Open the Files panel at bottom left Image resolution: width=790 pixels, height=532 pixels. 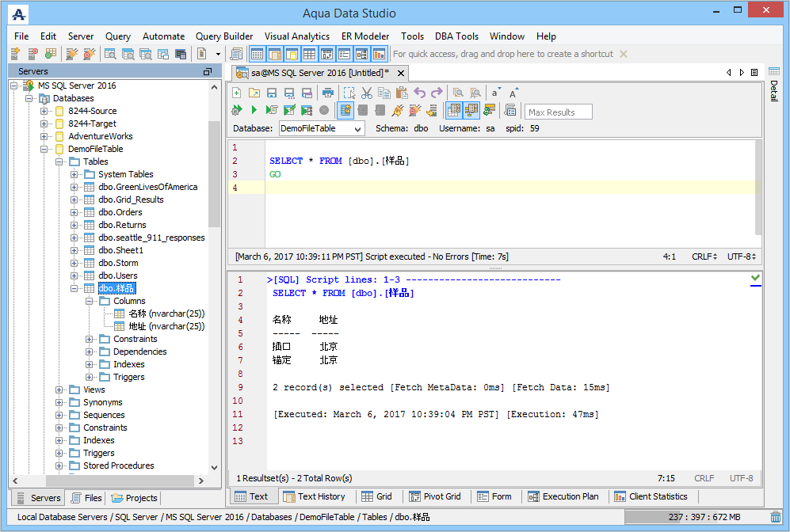(x=86, y=498)
